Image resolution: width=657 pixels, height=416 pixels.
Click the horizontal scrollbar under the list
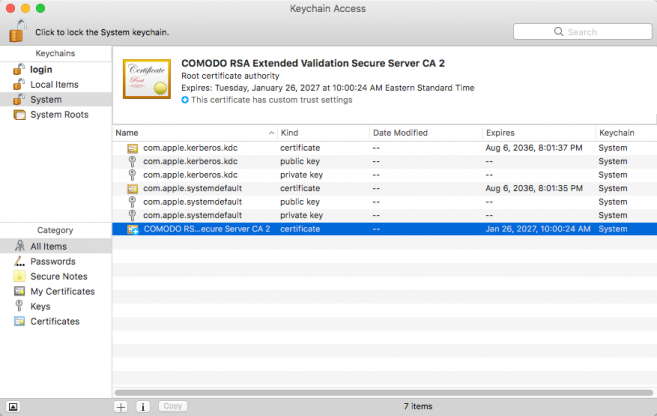pyautogui.click(x=383, y=393)
